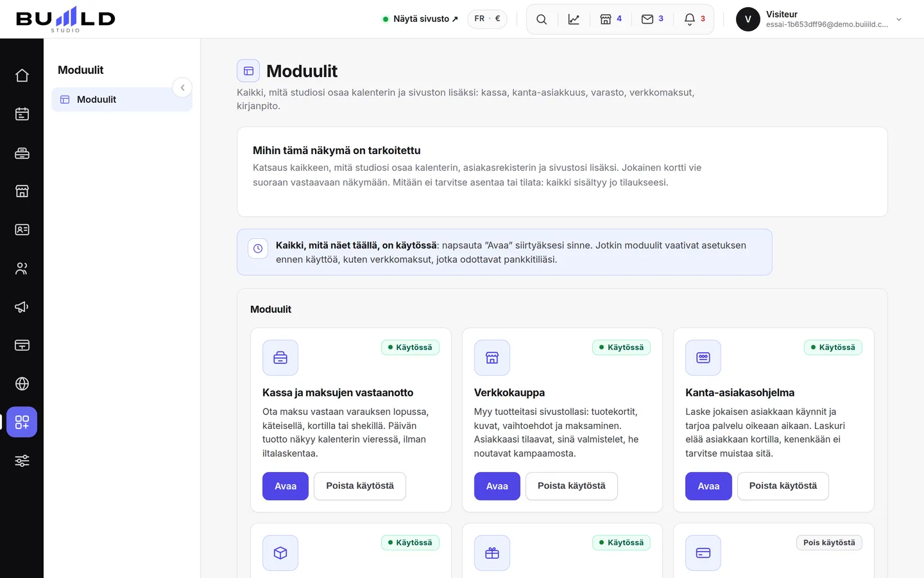
Task: Click Avaa on Kassa ja maksujen vastaanotto
Action: pyautogui.click(x=286, y=486)
